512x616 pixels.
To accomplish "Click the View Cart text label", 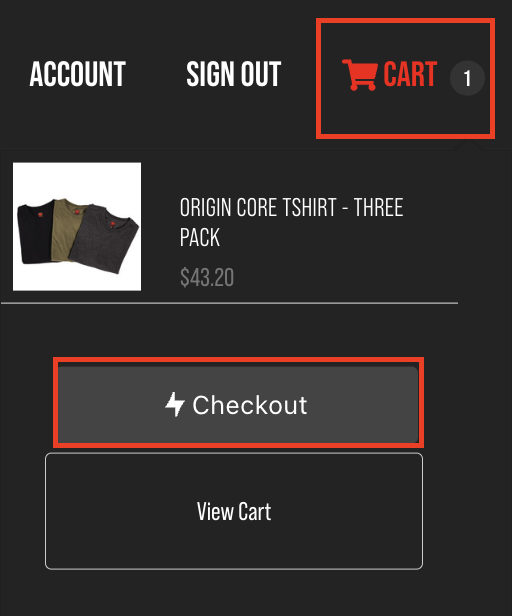I will tap(234, 512).
